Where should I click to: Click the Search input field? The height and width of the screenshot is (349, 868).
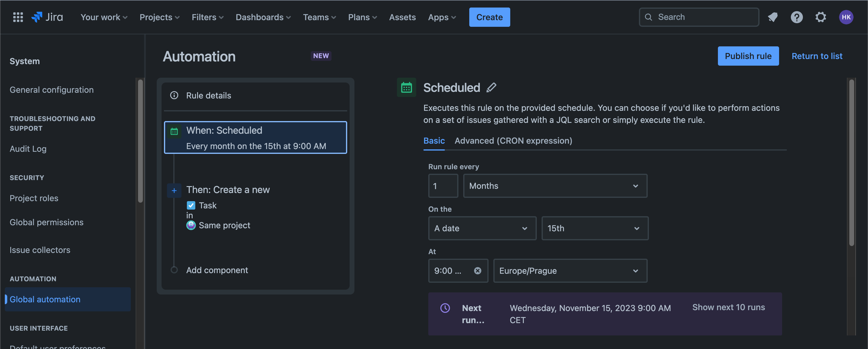point(699,17)
